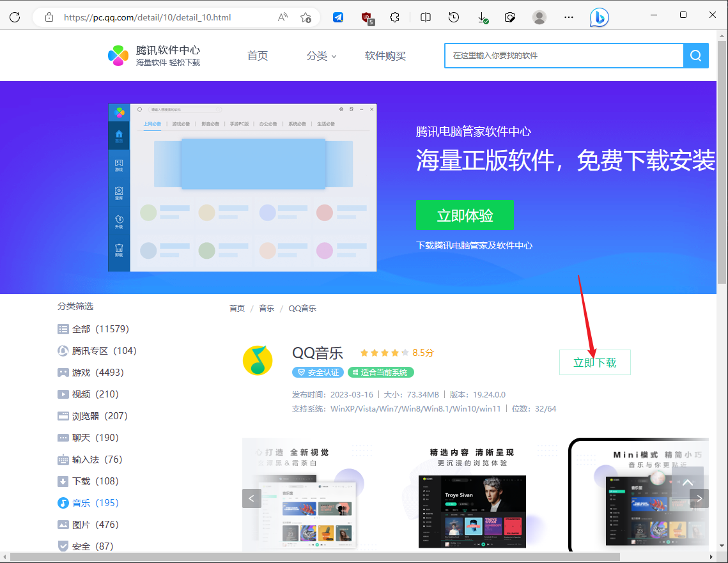Click the 腾讯电脑管家软件中心 banner heading

pyautogui.click(x=473, y=132)
